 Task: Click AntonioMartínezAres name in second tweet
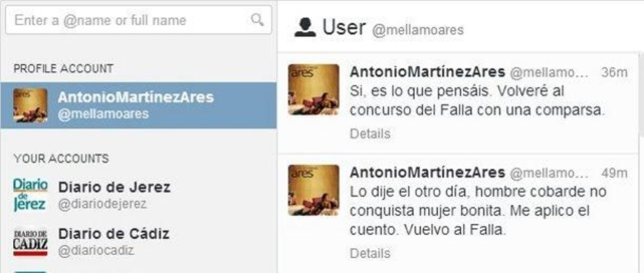coord(427,172)
